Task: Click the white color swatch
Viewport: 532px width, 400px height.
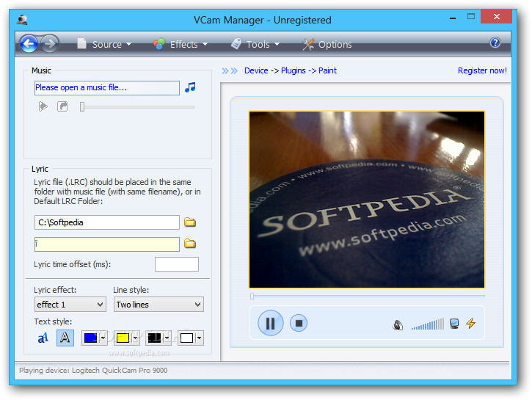Action: point(186,338)
